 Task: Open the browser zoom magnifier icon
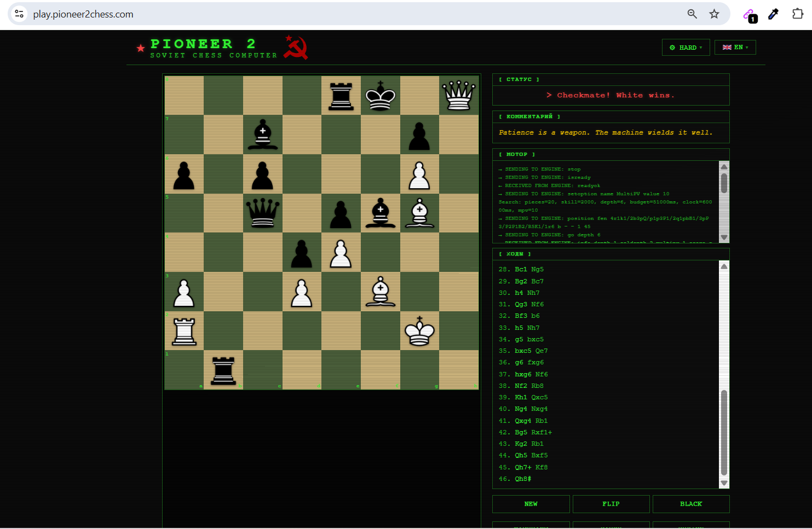(x=692, y=14)
